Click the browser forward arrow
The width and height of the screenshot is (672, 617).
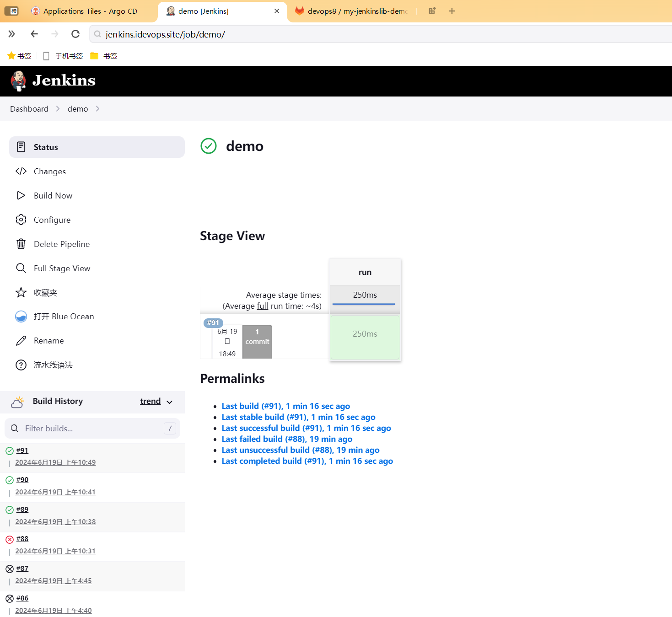pyautogui.click(x=55, y=34)
